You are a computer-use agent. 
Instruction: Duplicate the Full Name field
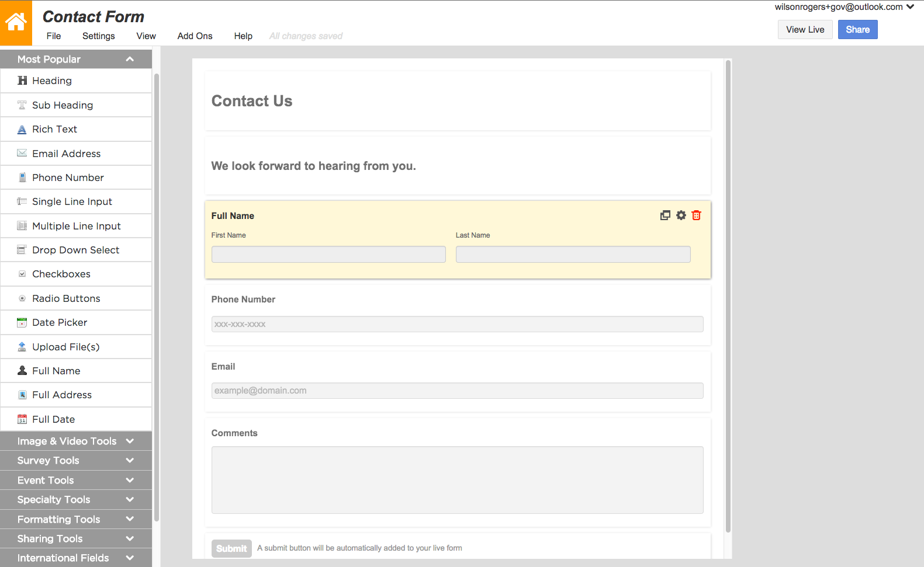tap(665, 215)
